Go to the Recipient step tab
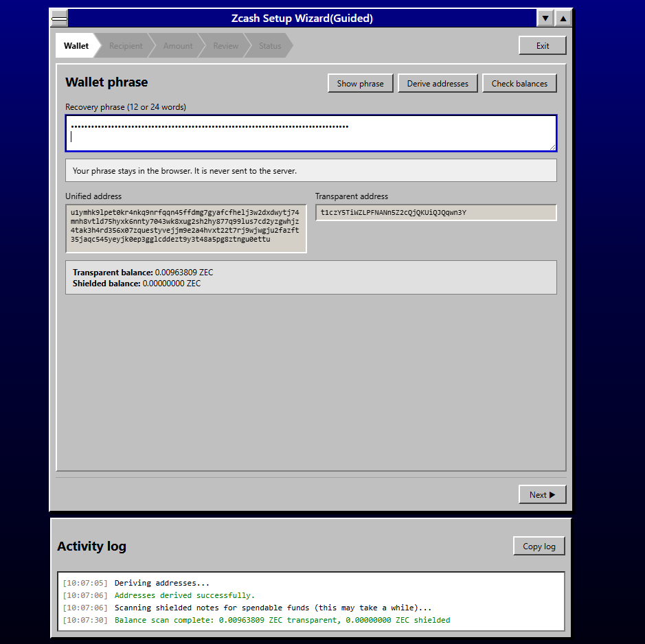Image resolution: width=645 pixels, height=644 pixels. point(126,45)
